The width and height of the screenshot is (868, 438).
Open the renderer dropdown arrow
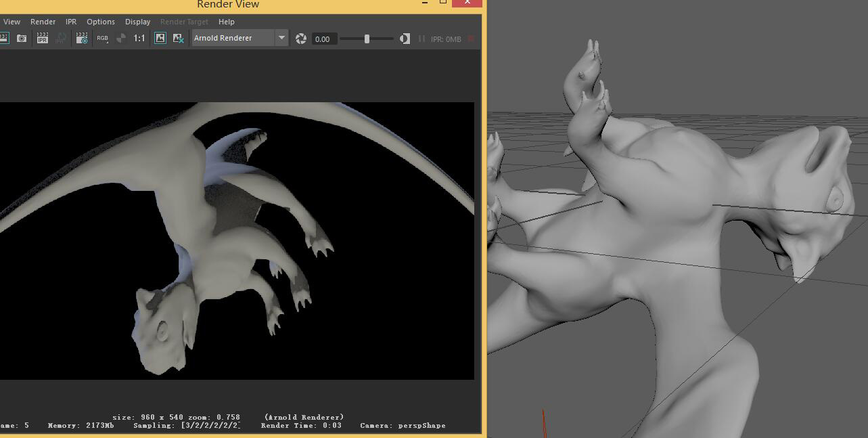click(281, 38)
